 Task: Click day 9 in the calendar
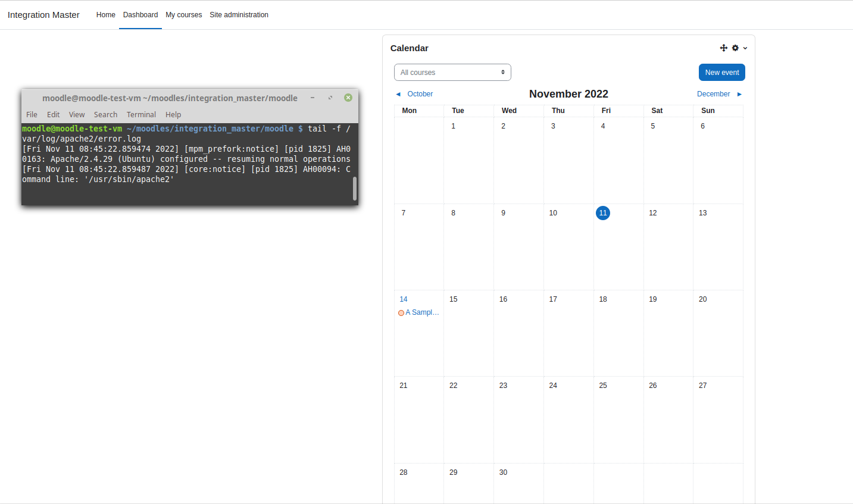[504, 213]
